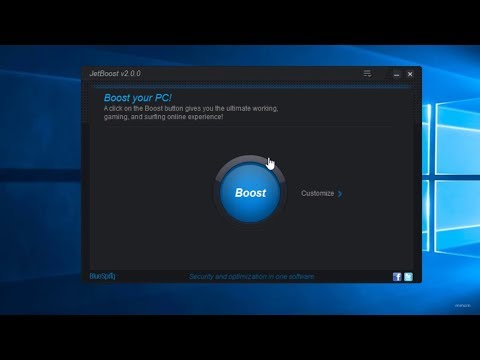Open the Facebook icon link

pos(397,277)
